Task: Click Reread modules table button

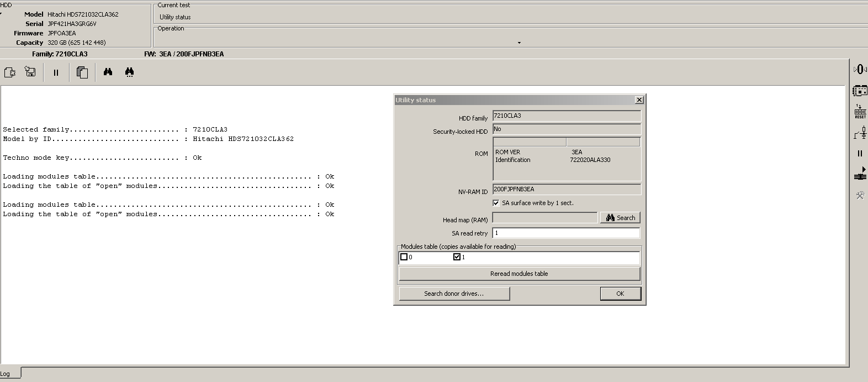Action: coord(519,274)
